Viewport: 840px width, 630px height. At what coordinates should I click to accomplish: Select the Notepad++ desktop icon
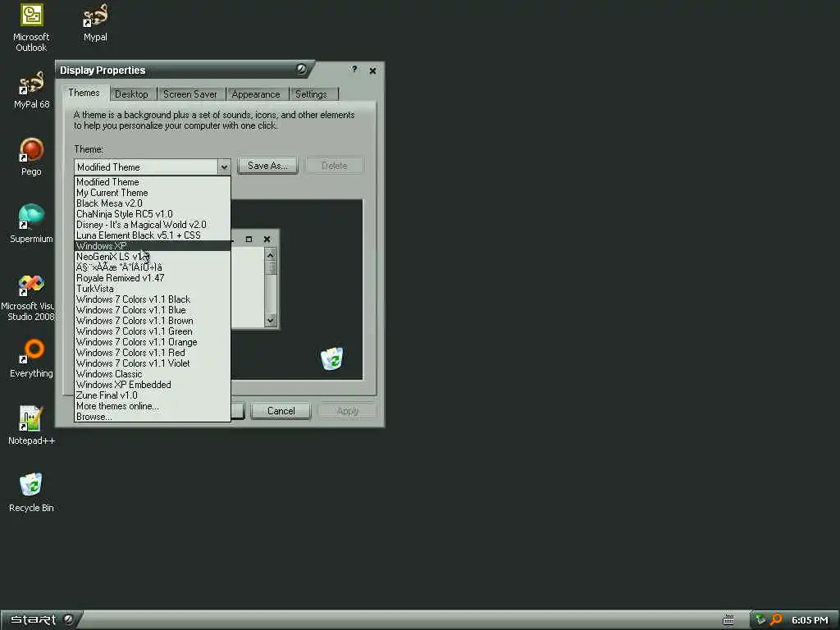31,426
